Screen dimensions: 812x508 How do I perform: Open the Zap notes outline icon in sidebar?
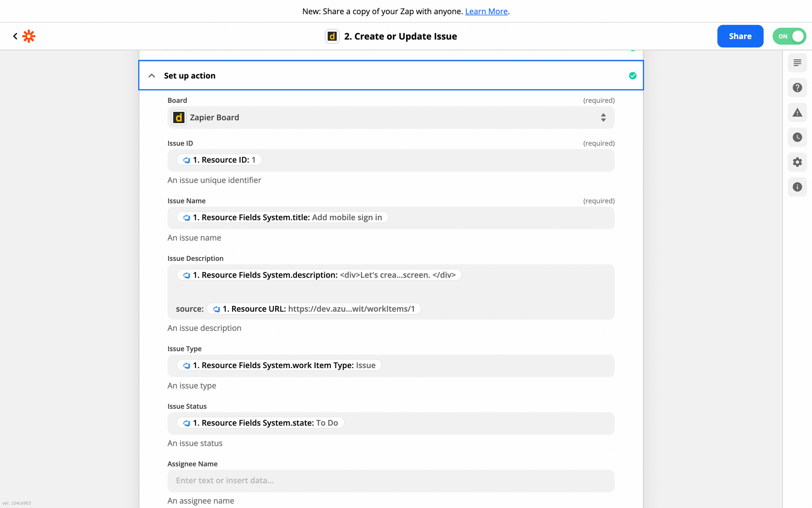[797, 63]
